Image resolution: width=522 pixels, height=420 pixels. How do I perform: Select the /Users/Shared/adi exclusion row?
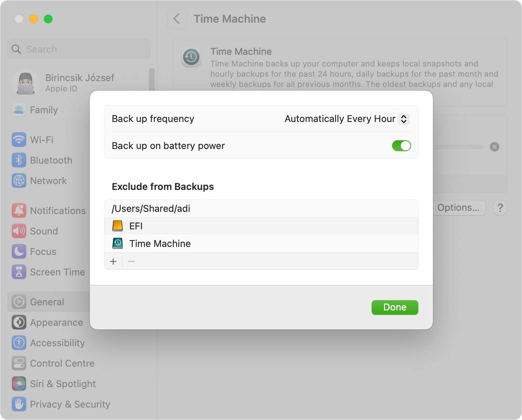(261, 209)
